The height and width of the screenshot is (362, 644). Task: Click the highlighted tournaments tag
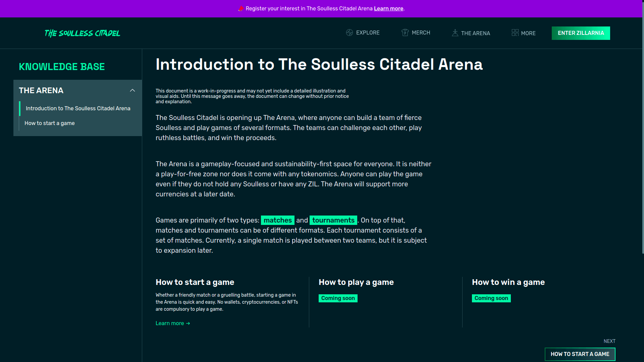333,220
